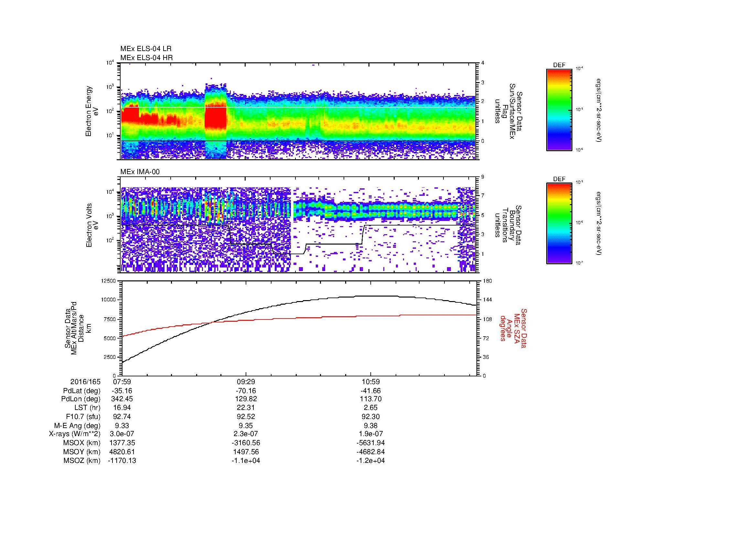Click the 'PdLon (deg)' row label
Screen dimensions: 756x534
[81, 399]
